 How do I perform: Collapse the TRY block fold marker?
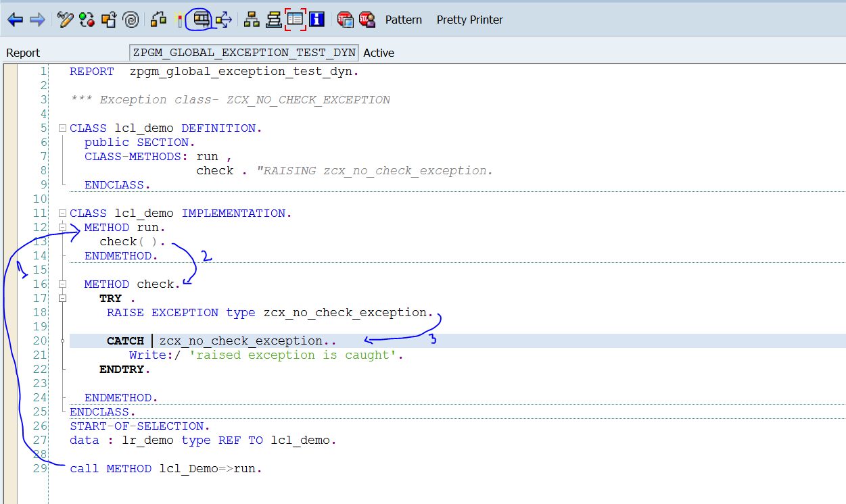(x=62, y=298)
